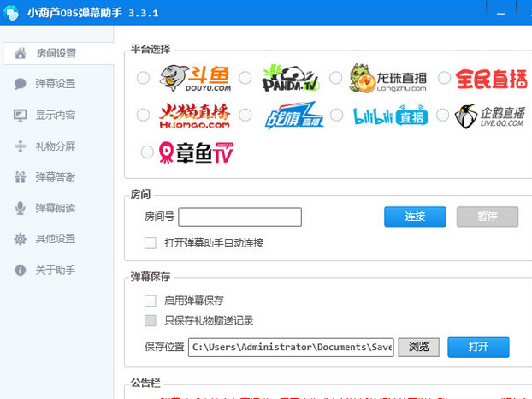This screenshot has height=399, width=532.
Task: Select the 全民直播 radio button
Action: click(444, 78)
